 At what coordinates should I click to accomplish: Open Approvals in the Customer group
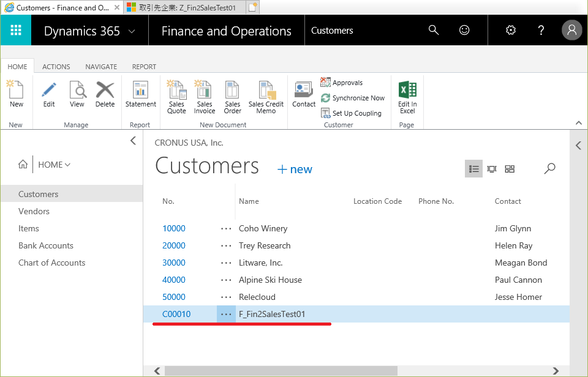(x=342, y=83)
